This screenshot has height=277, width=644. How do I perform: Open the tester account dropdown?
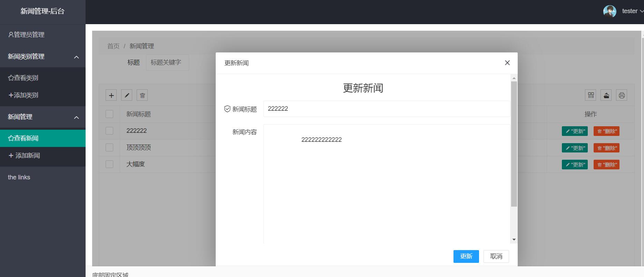[x=633, y=11]
